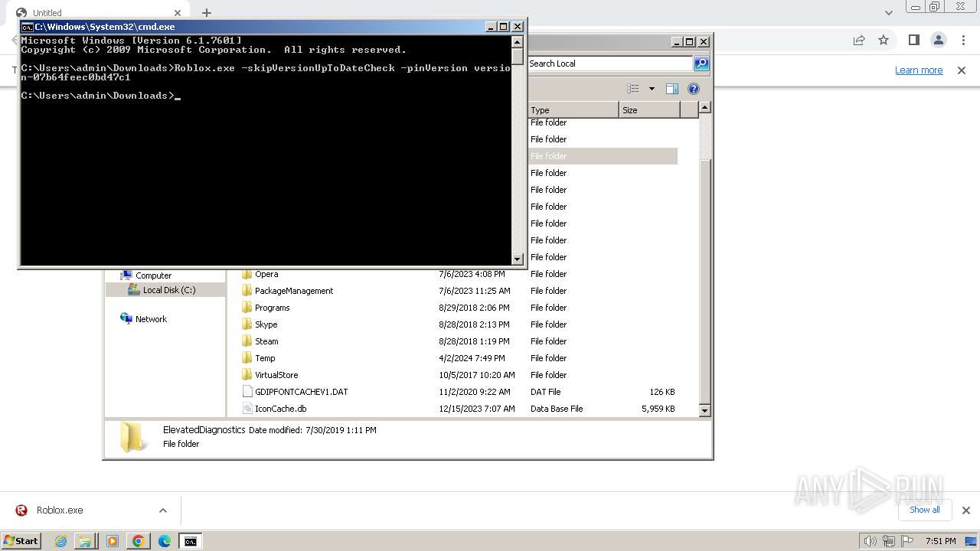The height and width of the screenshot is (551, 980).
Task: Sort by Type column header
Action: coord(573,110)
